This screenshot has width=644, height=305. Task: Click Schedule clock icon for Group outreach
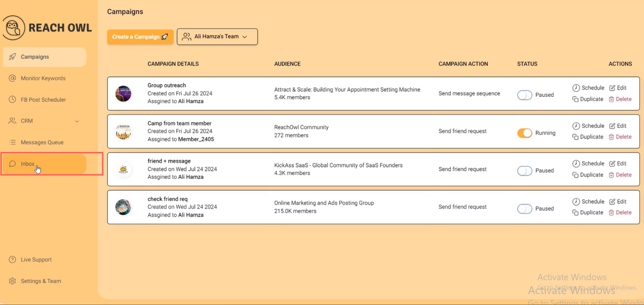[x=576, y=88]
